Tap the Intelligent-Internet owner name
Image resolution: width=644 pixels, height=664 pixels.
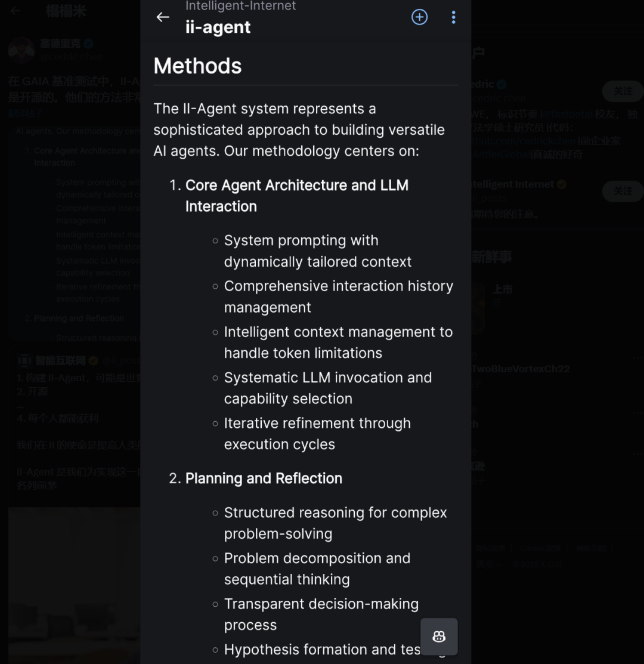coord(240,6)
